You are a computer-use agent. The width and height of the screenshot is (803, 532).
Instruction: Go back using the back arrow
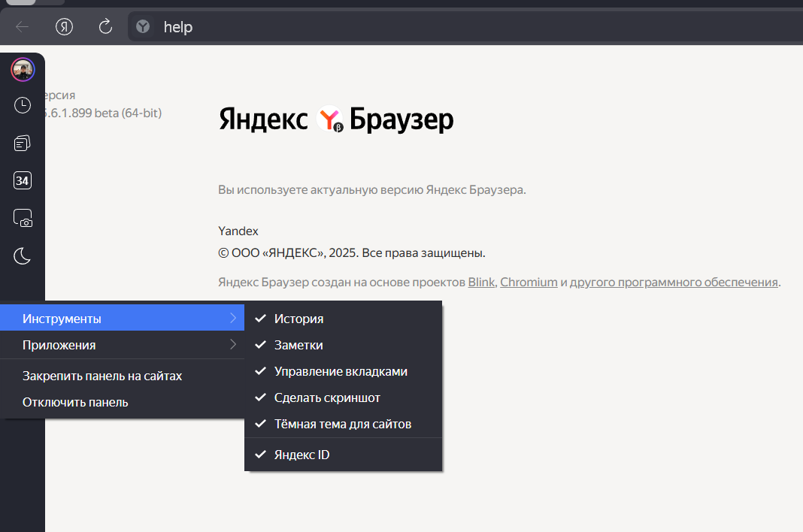pyautogui.click(x=22, y=26)
